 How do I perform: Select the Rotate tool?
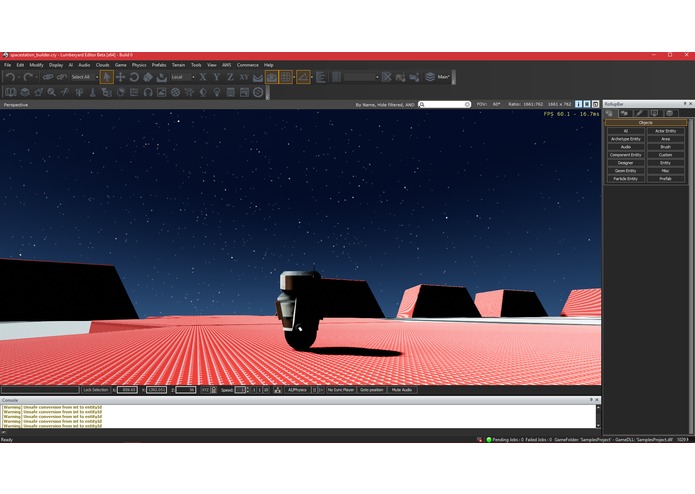click(134, 77)
